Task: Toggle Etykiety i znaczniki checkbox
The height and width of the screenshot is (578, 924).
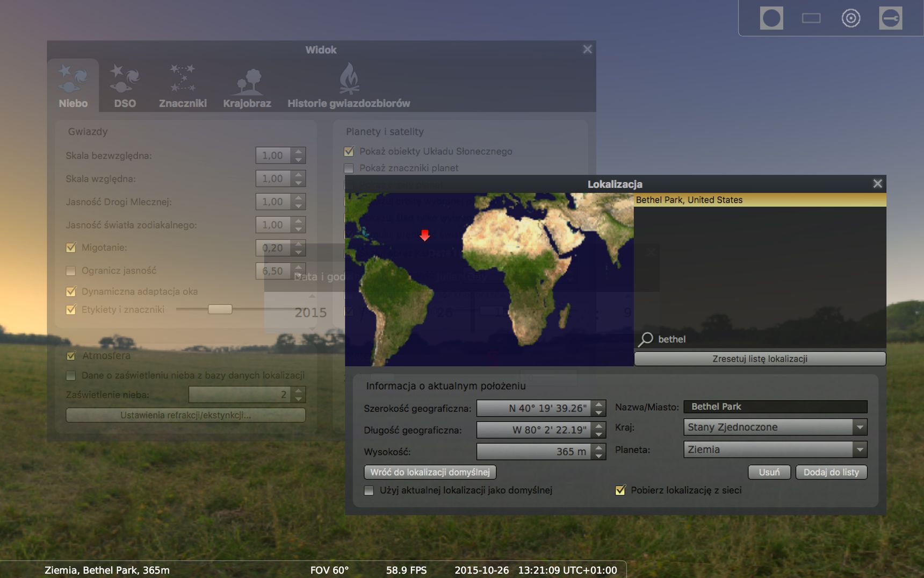Action: pos(71,310)
